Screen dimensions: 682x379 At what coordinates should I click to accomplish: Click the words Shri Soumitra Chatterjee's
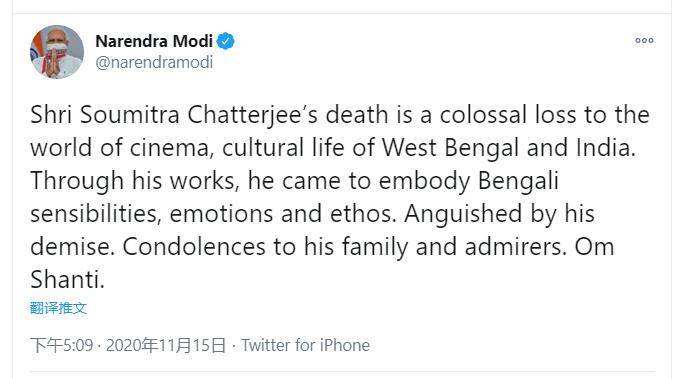[x=174, y=115]
